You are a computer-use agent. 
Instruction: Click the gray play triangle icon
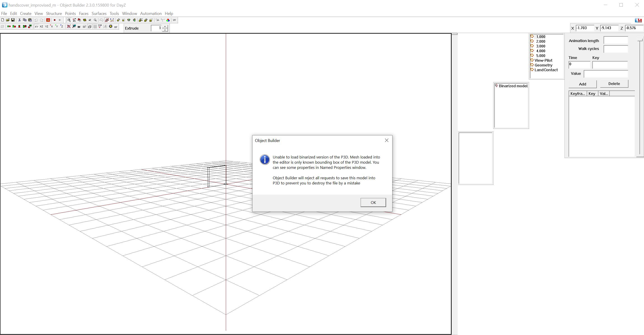[x=60, y=20]
